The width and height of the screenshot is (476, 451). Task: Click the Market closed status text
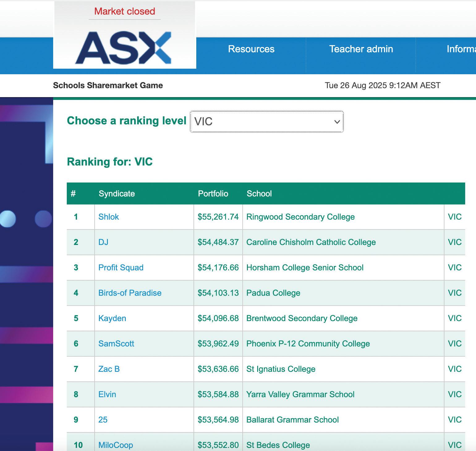(x=125, y=11)
